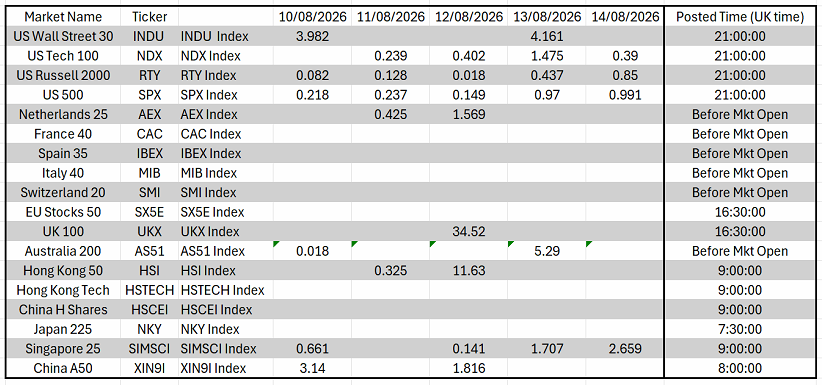Click the Singapore 25 cell
Viewport: 822px width, 385px height.
click(x=63, y=349)
